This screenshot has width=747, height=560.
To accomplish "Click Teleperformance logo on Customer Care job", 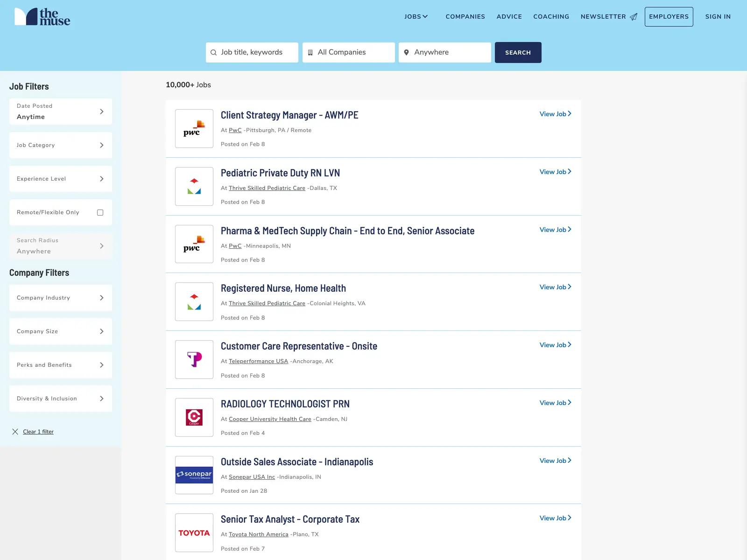I will (194, 359).
